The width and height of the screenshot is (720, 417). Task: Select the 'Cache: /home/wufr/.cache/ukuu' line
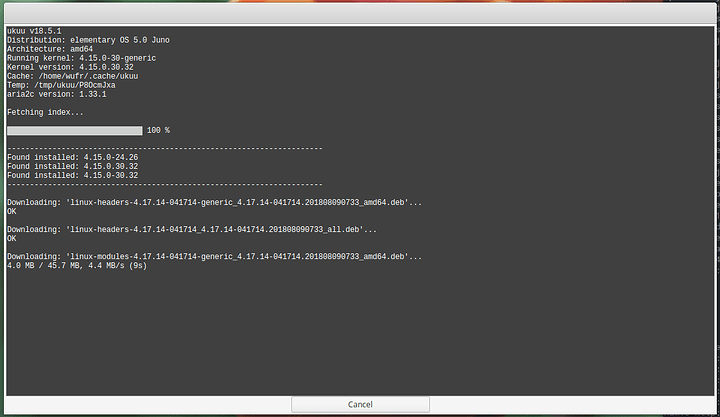[73, 76]
